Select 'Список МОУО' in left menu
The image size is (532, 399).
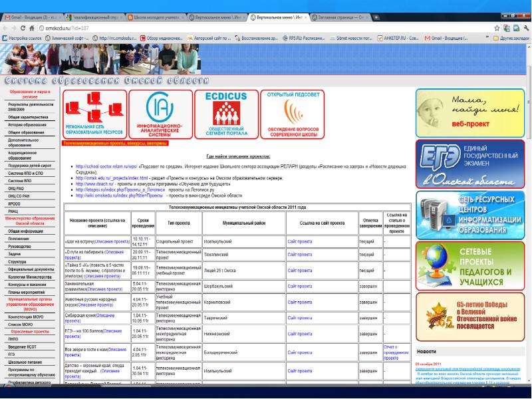click(x=21, y=325)
